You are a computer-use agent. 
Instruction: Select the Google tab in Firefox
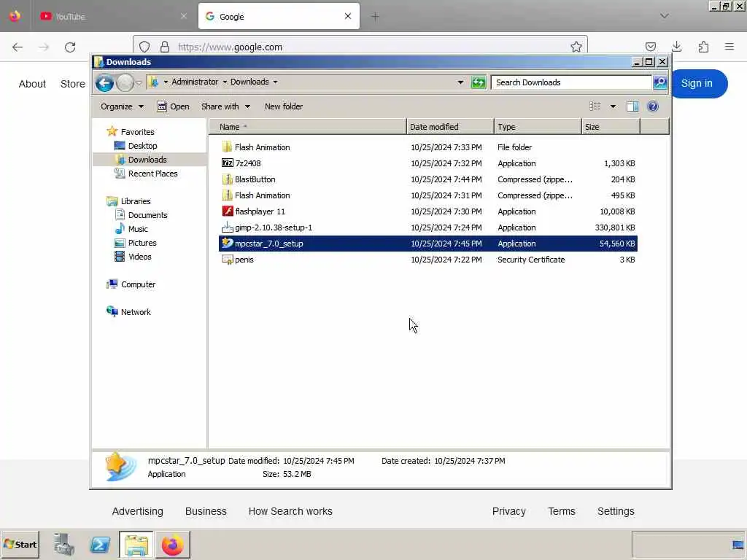[279, 16]
